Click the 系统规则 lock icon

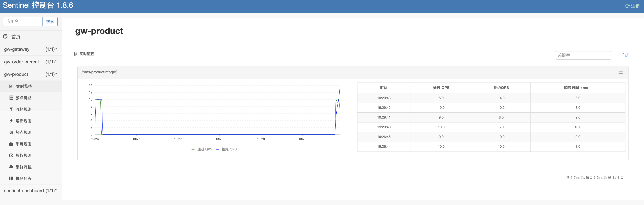[11, 144]
